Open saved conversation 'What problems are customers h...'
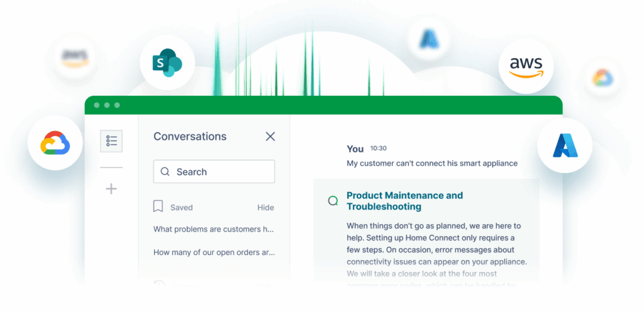Viewport: 644px width, 313px height. pyautogui.click(x=214, y=229)
